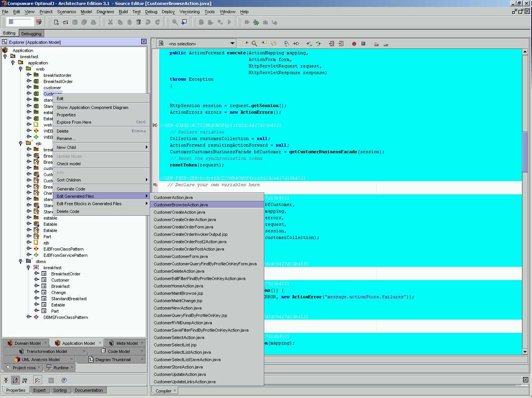Click the indent red icon in editor toolbar

[x=341, y=44]
